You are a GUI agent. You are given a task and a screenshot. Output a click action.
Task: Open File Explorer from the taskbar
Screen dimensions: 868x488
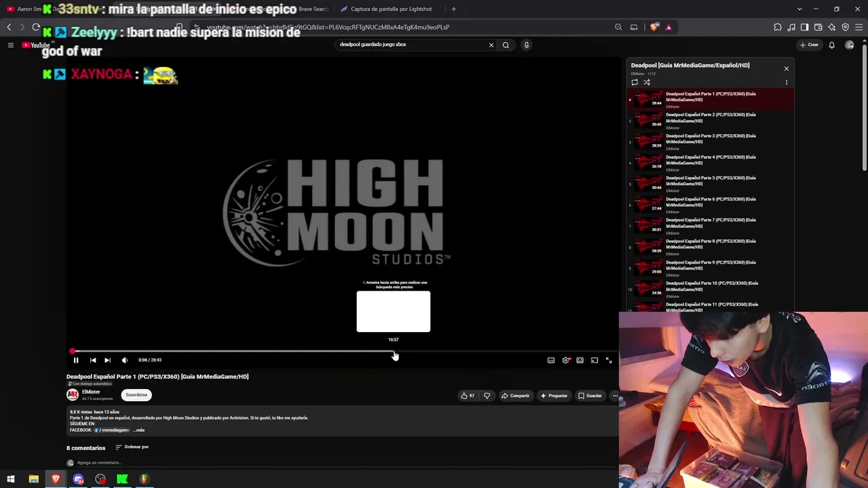(33, 479)
